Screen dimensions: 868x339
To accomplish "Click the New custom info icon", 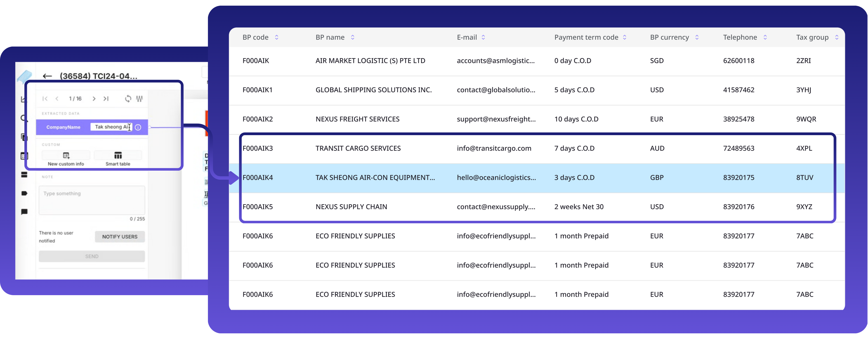I will click(x=66, y=156).
